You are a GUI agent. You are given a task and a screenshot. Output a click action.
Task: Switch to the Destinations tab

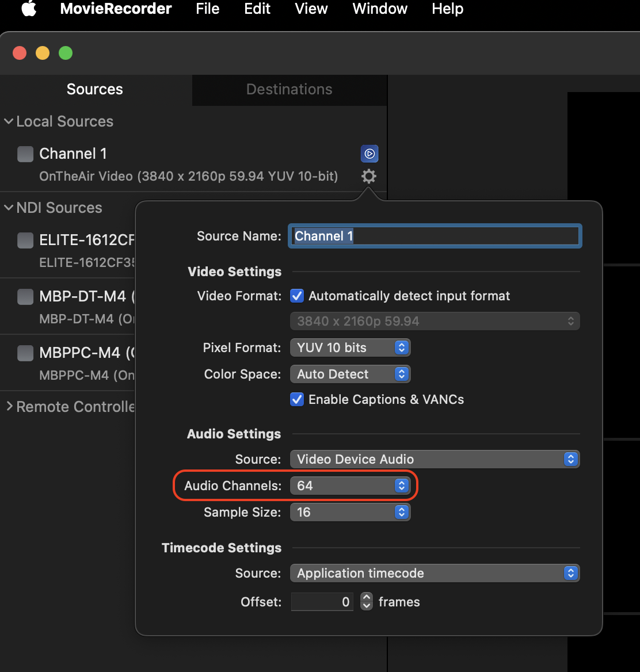click(x=289, y=90)
